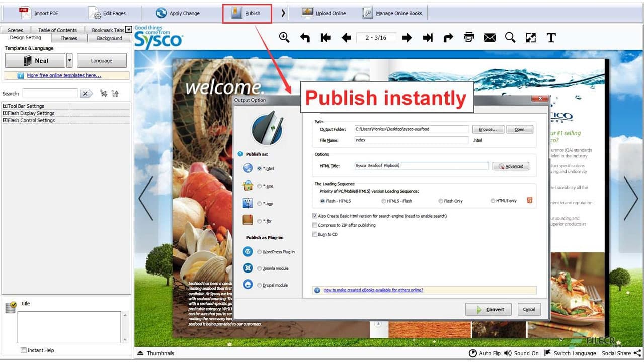Enable Compress to ZIP after publishing
This screenshot has height=362, width=644.
(x=314, y=225)
